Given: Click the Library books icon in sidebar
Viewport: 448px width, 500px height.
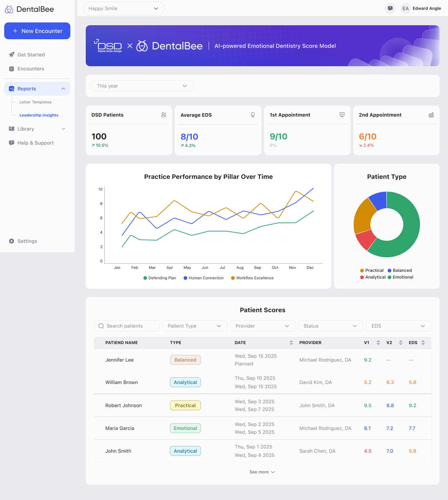Looking at the screenshot, I should point(12,129).
